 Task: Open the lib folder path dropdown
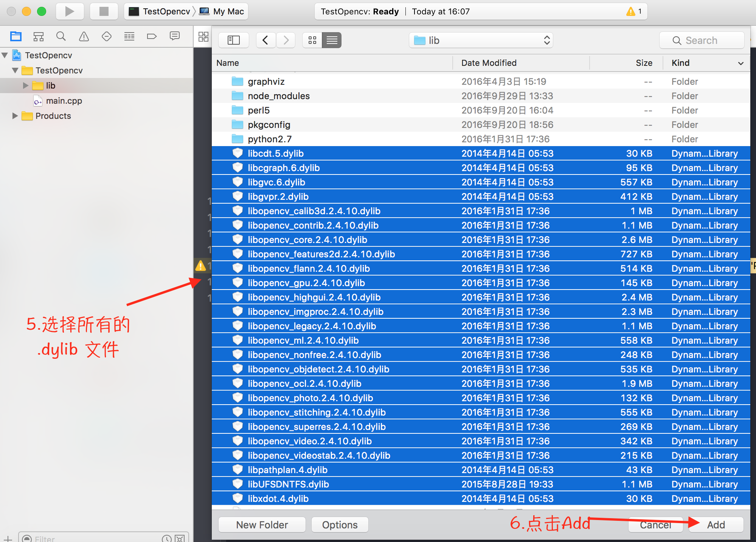[481, 40]
